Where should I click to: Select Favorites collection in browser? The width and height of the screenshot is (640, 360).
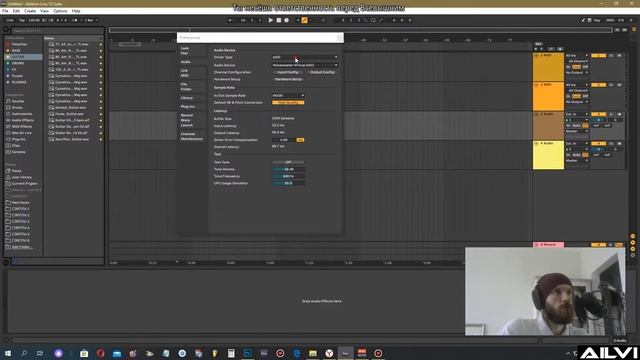pos(19,44)
